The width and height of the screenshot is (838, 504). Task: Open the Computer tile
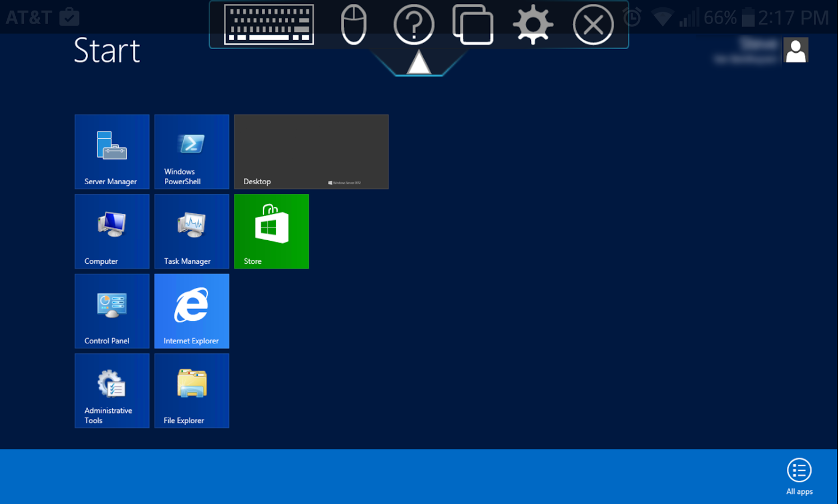point(112,231)
